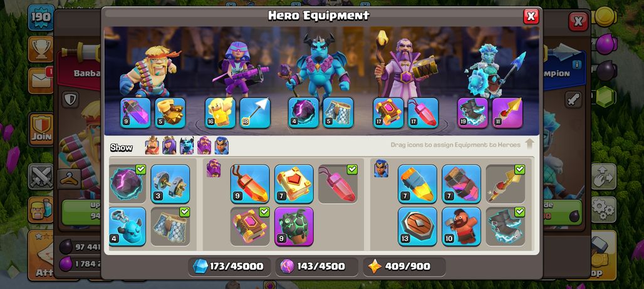Filter equipment by Barbarian King portrait
This screenshot has height=289, width=644.
152,146
